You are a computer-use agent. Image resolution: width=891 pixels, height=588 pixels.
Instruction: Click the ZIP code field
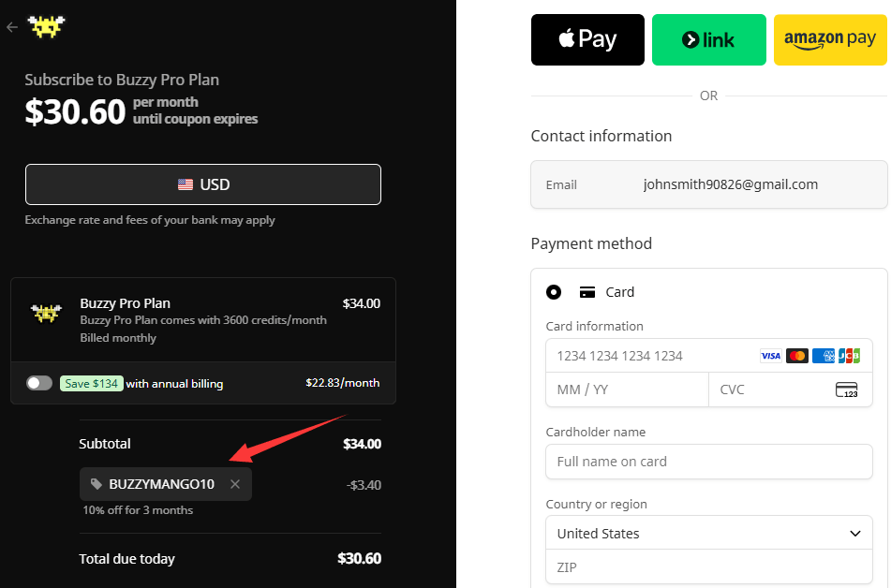(x=708, y=567)
